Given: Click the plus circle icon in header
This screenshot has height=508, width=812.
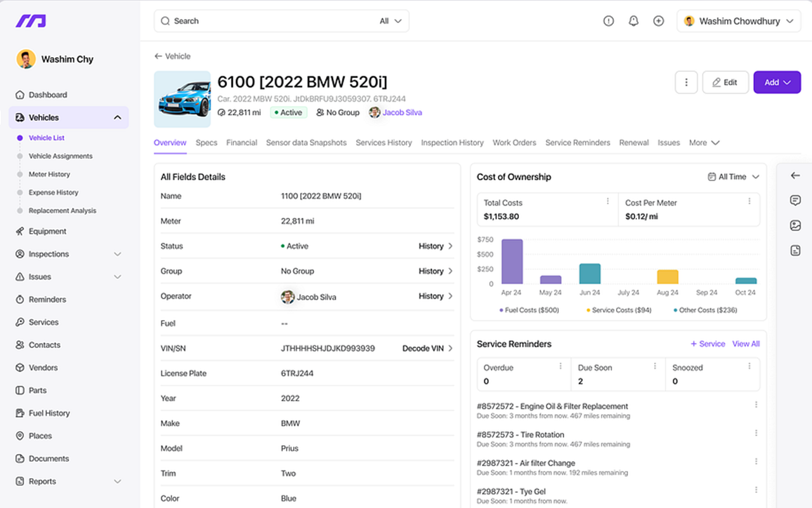Looking at the screenshot, I should coord(658,21).
